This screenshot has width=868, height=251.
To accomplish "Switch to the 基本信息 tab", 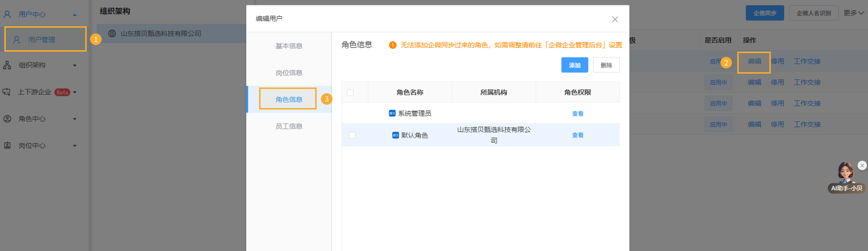I will click(289, 46).
